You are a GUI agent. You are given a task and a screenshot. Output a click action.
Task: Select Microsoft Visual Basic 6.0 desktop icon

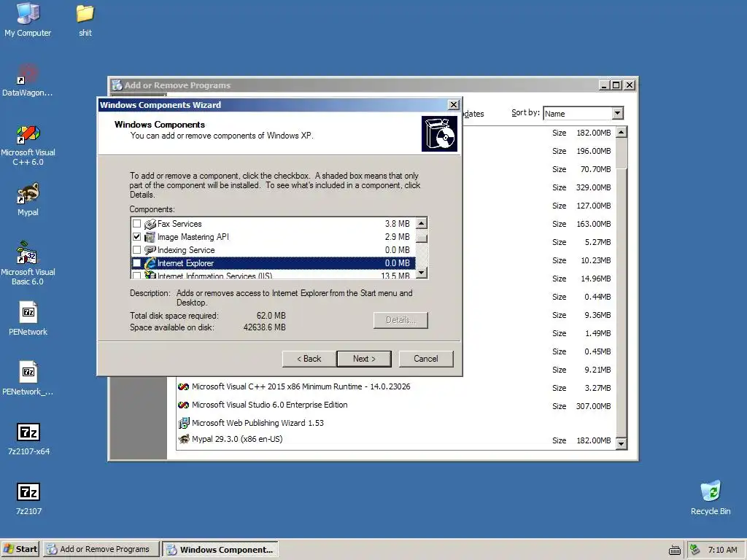pyautogui.click(x=27, y=252)
